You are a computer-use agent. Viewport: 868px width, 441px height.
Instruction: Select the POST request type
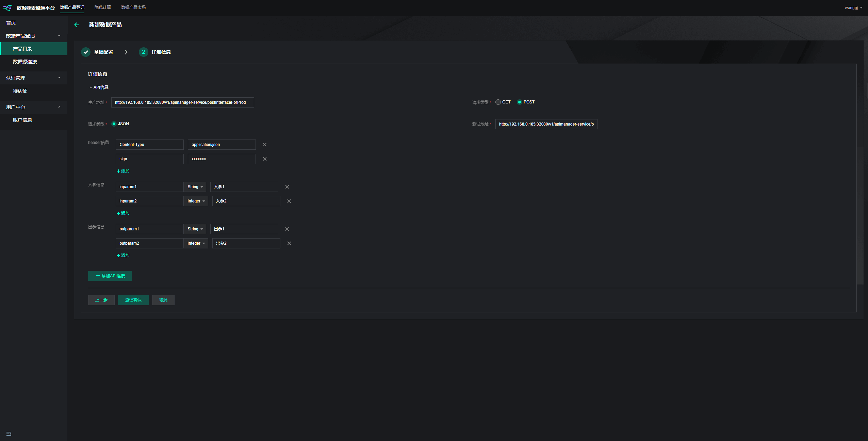[520, 102]
